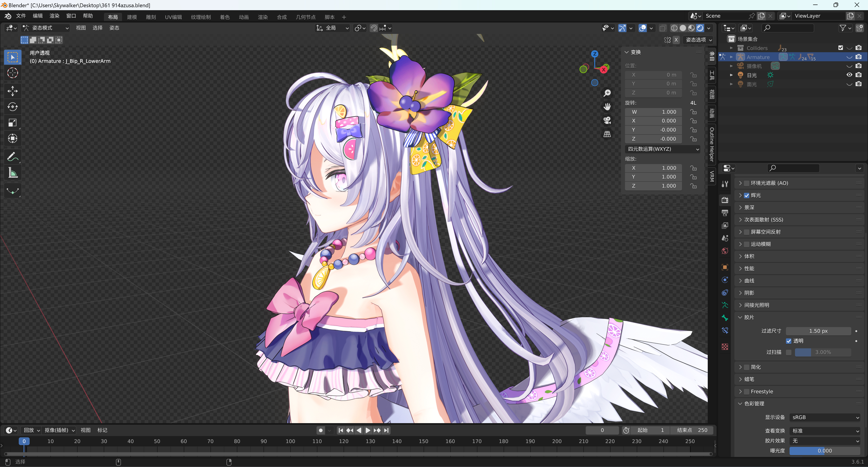Screen dimensions: 868x467
Task: Switch to Material Preview shading
Action: coord(691,28)
